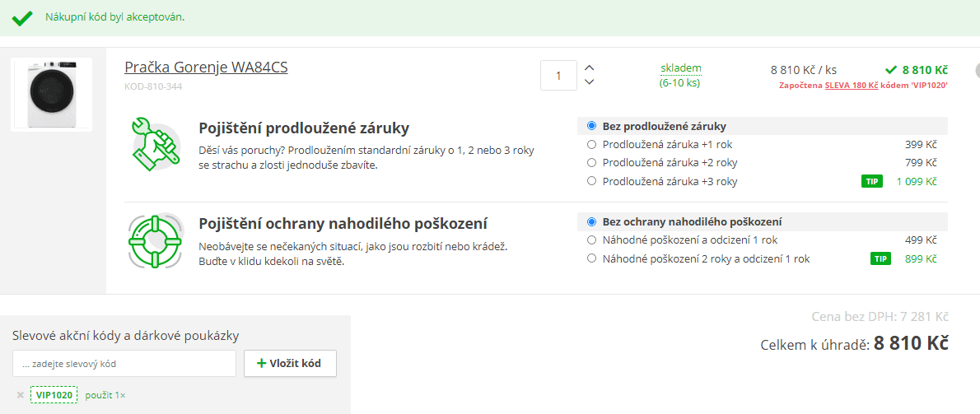
Task: Open the washing machine product thumbnail
Action: pos(51,95)
